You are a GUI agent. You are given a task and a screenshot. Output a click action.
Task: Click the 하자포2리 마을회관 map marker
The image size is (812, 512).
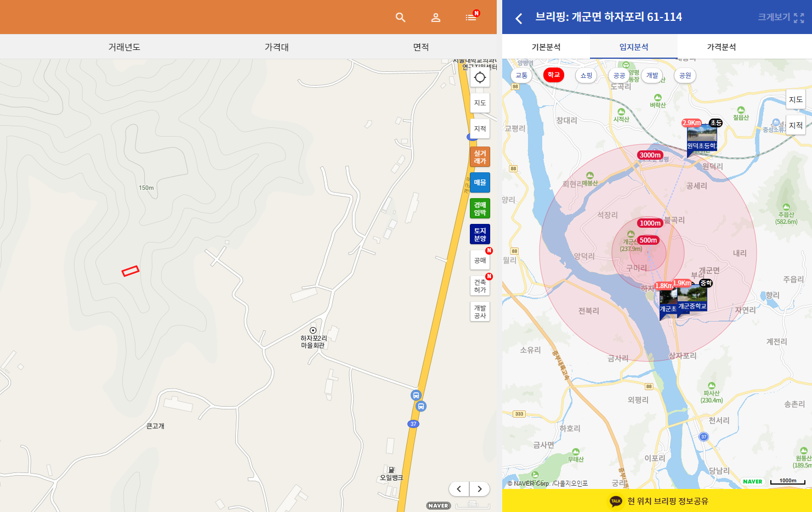coord(313,330)
